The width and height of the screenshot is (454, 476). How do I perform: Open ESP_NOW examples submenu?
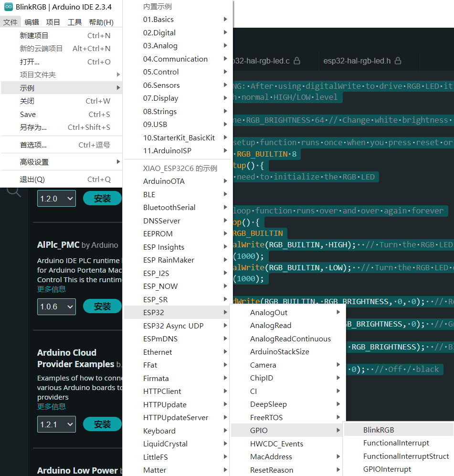coord(178,286)
